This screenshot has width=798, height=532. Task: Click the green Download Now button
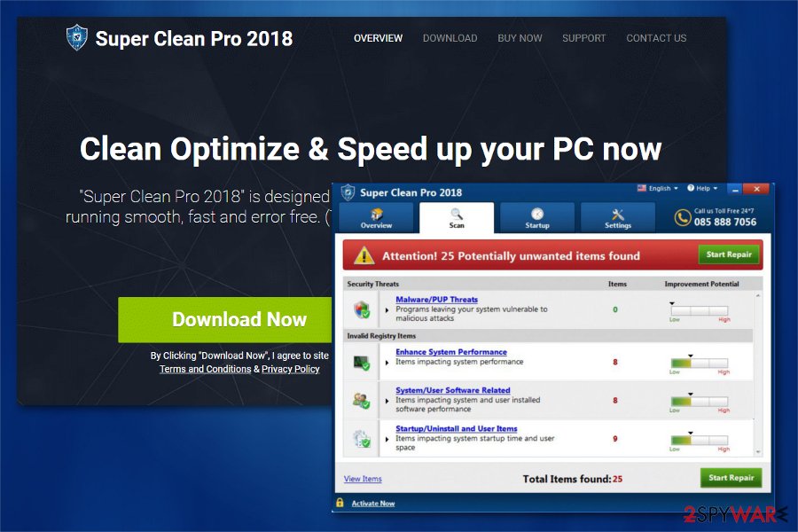point(225,320)
